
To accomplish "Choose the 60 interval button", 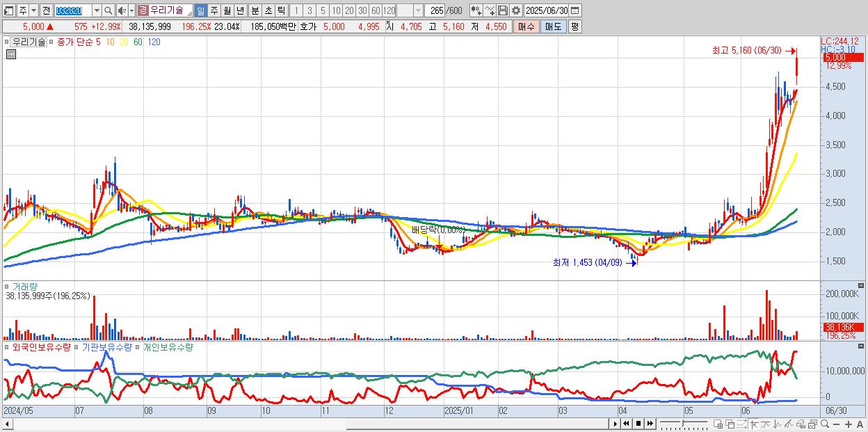I will click(376, 10).
